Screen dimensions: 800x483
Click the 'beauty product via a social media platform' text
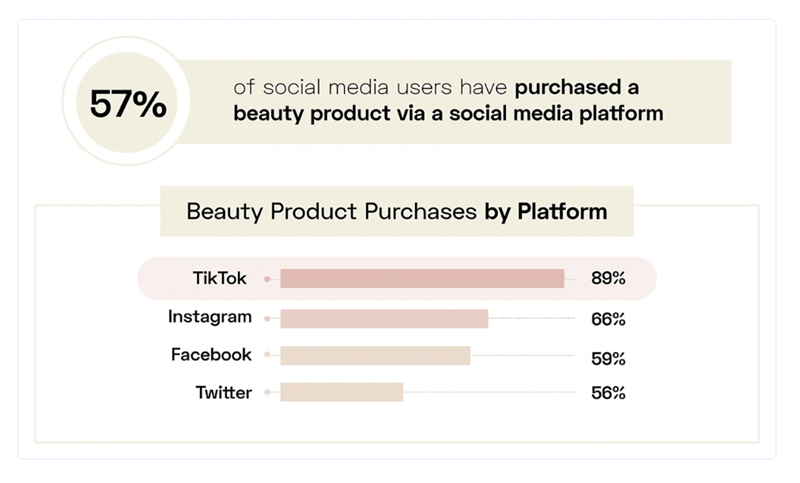[x=448, y=114]
